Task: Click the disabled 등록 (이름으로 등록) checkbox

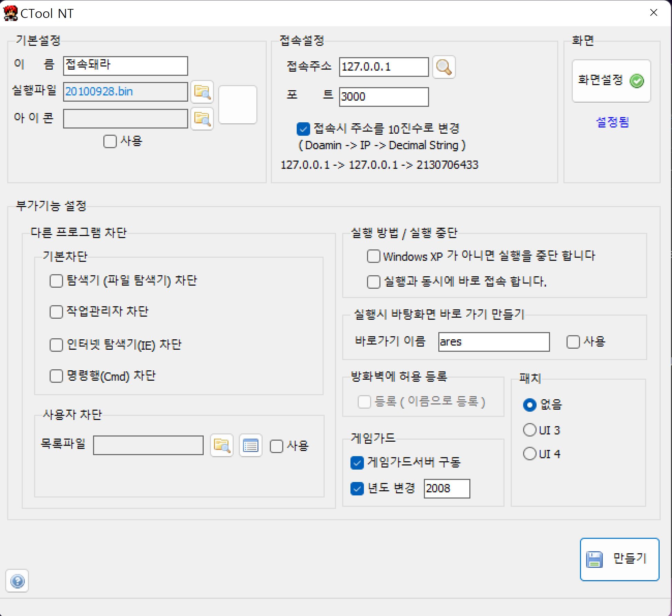Action: click(364, 402)
